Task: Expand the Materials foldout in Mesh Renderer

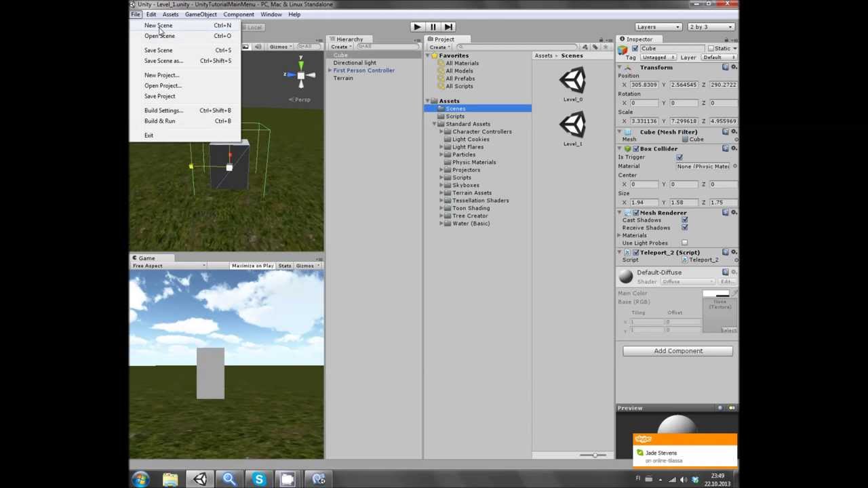Action: tap(620, 235)
